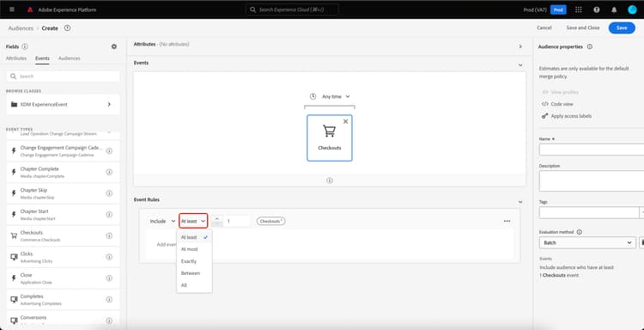Choose At most from the dropdown list
The width and height of the screenshot is (644, 330).
(x=194, y=249)
